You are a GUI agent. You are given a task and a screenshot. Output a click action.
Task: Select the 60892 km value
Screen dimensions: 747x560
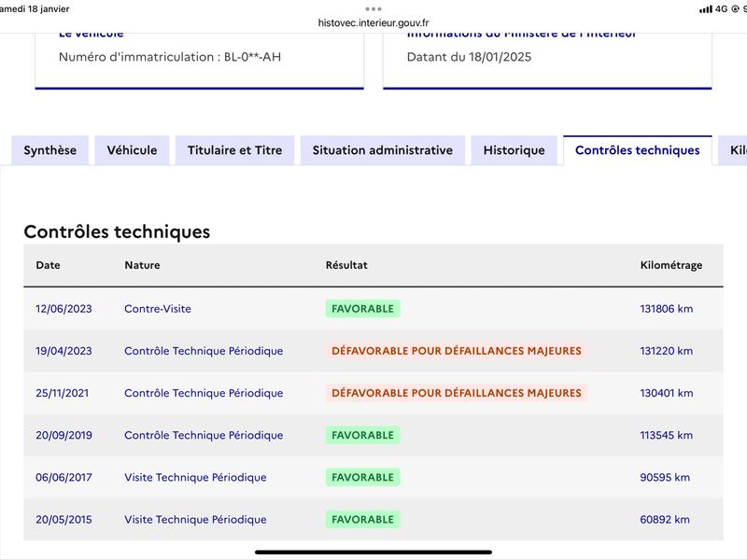tap(665, 520)
